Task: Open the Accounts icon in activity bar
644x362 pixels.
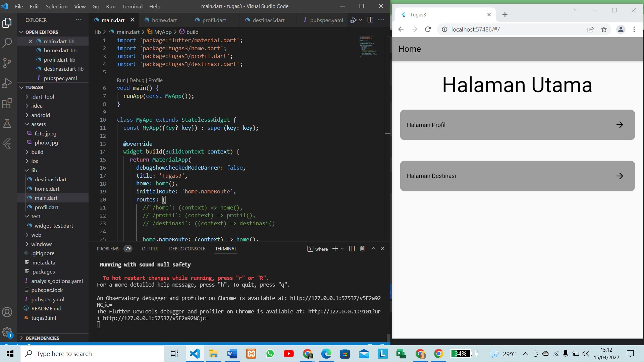Action: [7, 312]
